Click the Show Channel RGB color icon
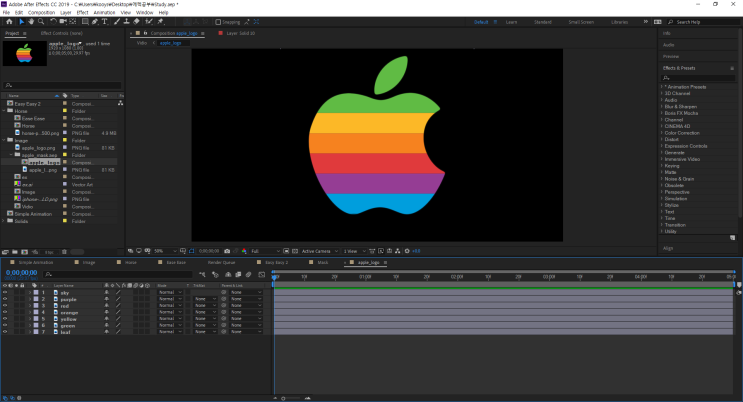 point(244,251)
